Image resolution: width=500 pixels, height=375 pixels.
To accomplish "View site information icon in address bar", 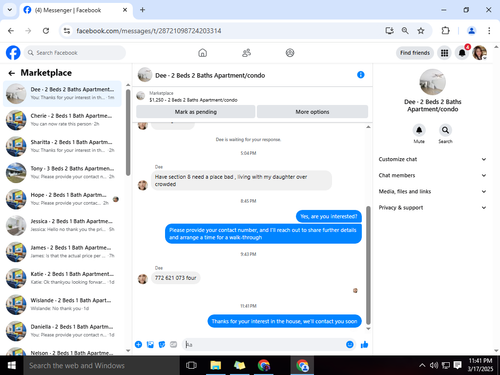I will (x=67, y=31).
